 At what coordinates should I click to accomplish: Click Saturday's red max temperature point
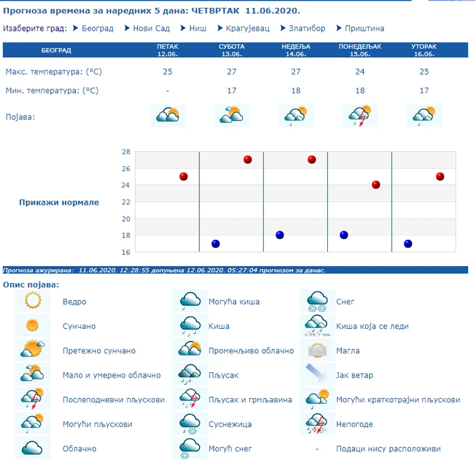click(248, 160)
